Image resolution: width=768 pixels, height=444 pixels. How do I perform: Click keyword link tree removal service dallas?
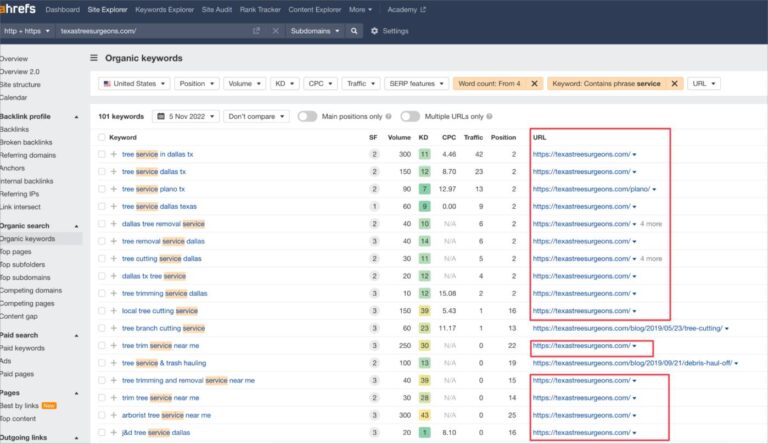pos(163,241)
